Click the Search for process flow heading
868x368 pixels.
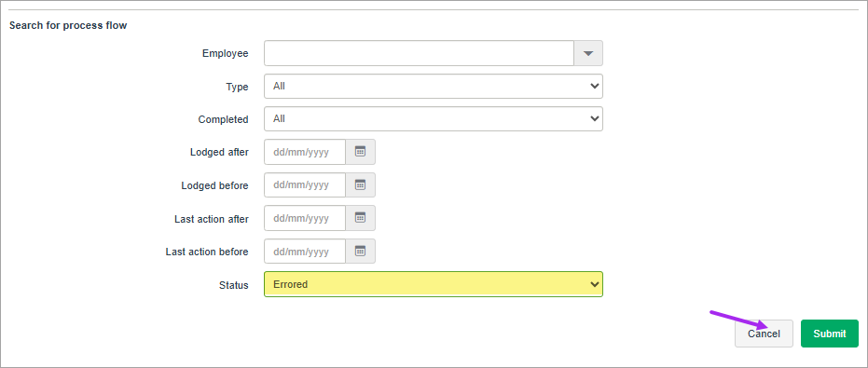click(68, 25)
